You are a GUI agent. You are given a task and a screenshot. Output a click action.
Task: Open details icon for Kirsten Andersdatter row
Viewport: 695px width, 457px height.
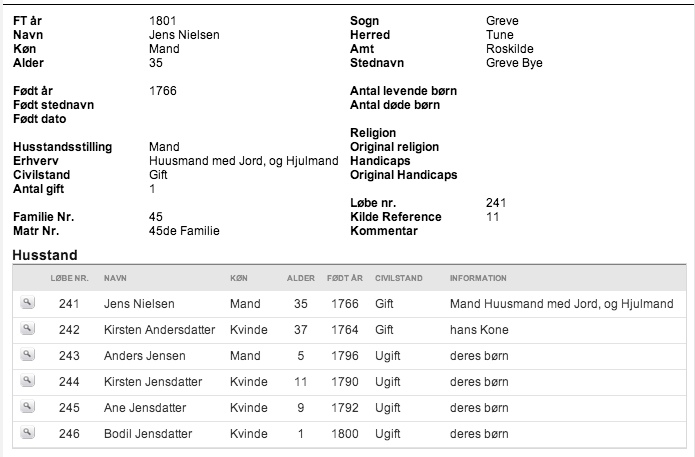click(x=27, y=329)
